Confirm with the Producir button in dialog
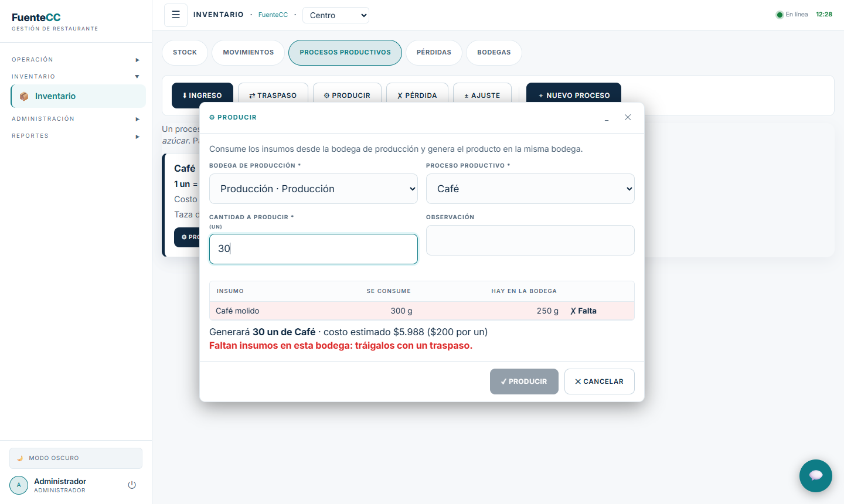Screen dimensions: 844x504 [524, 382]
